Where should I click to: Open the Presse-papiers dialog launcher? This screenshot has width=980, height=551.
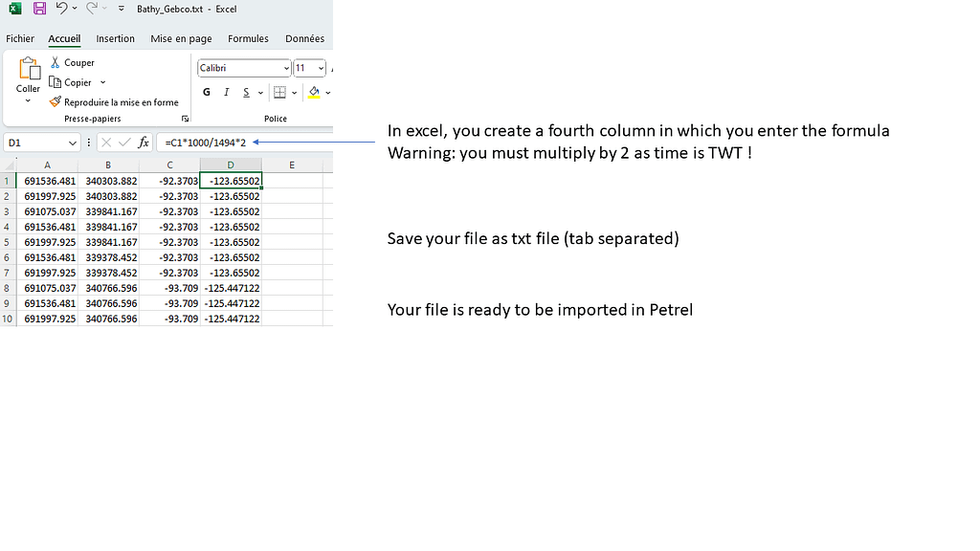point(185,119)
